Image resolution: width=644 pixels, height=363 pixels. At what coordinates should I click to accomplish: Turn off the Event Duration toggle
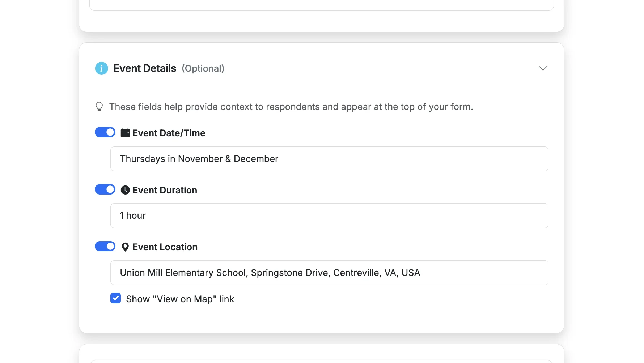(x=105, y=189)
